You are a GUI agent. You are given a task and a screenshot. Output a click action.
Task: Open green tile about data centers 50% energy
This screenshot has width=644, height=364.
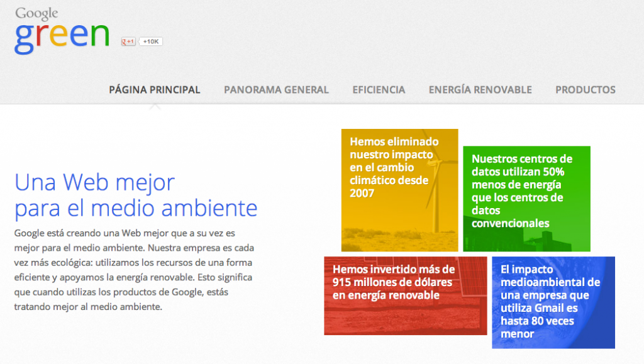point(526,199)
